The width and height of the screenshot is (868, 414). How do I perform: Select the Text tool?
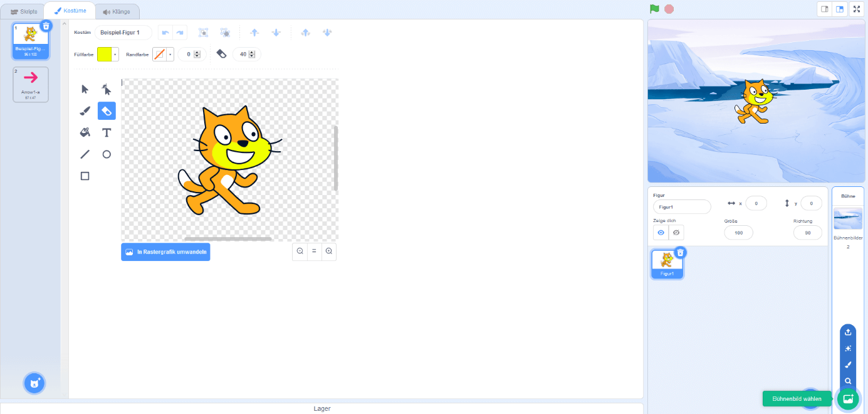coord(107,132)
